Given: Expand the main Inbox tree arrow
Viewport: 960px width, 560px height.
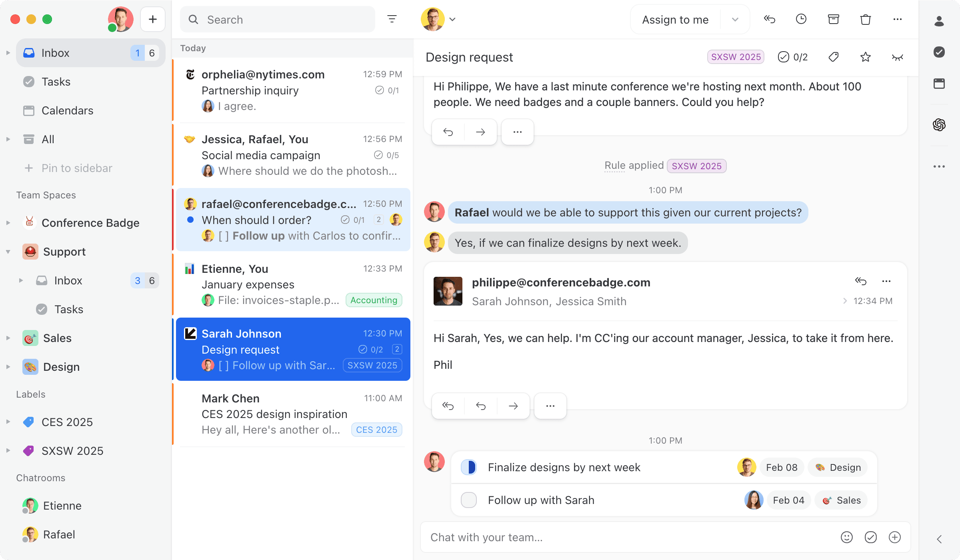Looking at the screenshot, I should 8,53.
